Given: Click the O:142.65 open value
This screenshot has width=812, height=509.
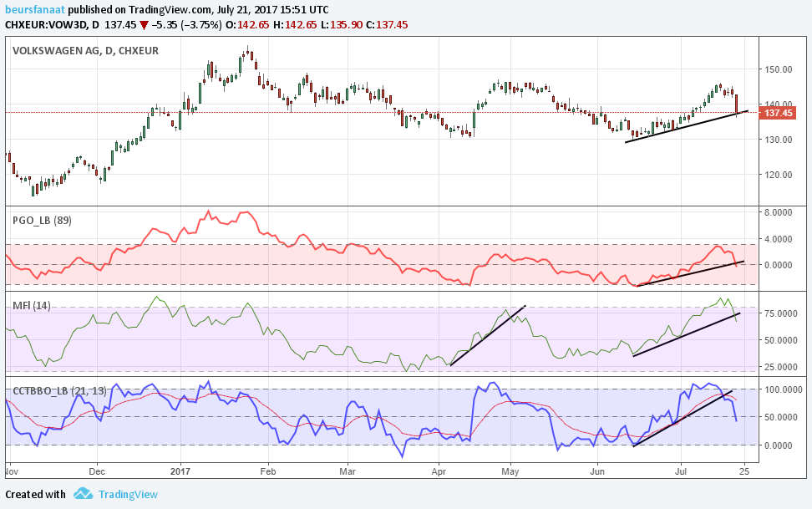Looking at the screenshot, I should pyautogui.click(x=247, y=25).
